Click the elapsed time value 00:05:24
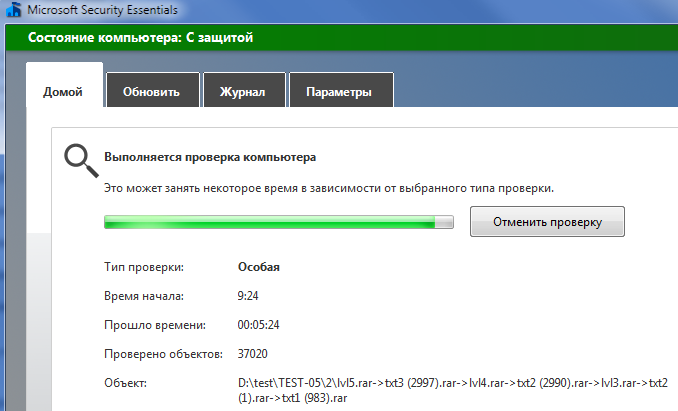Viewport: 678px width, 411px height. tap(258, 325)
